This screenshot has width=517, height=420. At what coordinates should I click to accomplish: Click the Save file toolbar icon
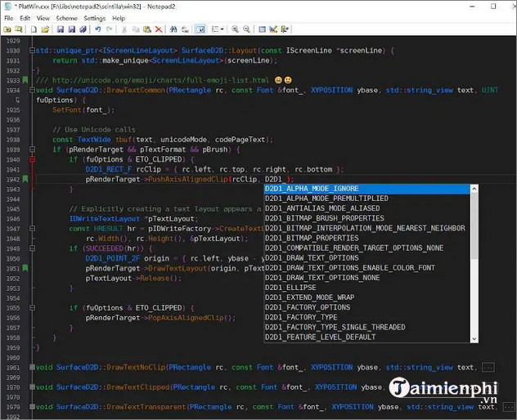pos(61,29)
